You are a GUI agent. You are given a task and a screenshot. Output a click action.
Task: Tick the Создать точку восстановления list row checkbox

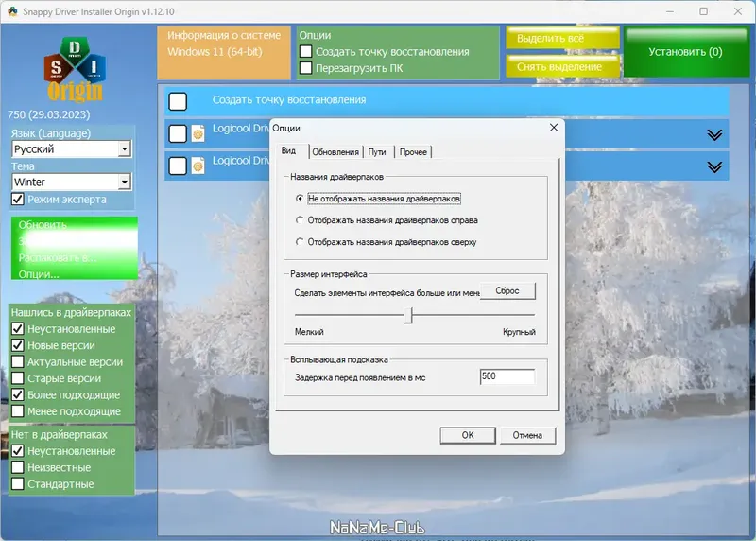point(178,101)
